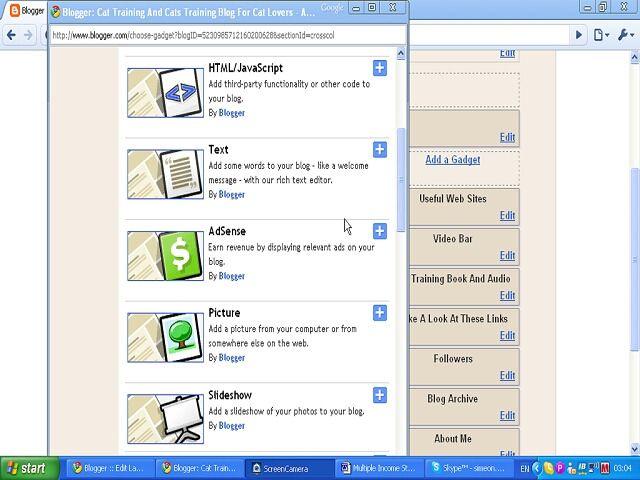Switch to ScreenCamera in the taskbar
Image resolution: width=640 pixels, height=480 pixels.
tap(290, 468)
